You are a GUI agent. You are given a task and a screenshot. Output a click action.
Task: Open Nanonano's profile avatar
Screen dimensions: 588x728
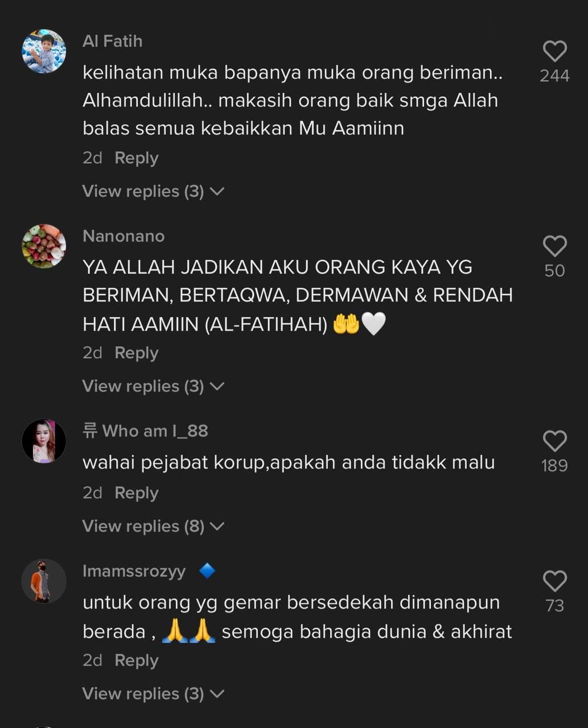[44, 246]
